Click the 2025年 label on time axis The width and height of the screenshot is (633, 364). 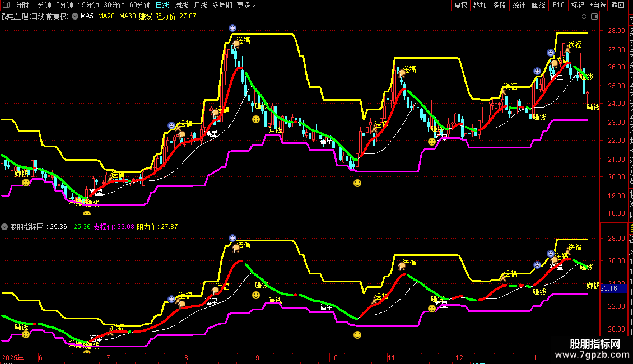click(x=12, y=357)
